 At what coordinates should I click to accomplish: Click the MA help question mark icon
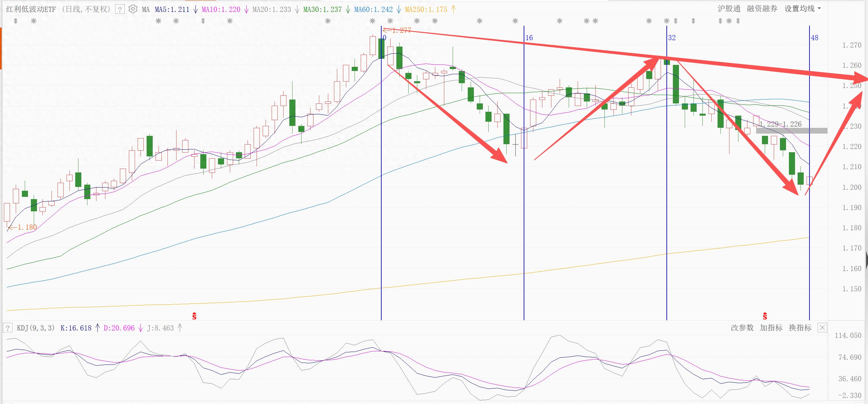120,9
